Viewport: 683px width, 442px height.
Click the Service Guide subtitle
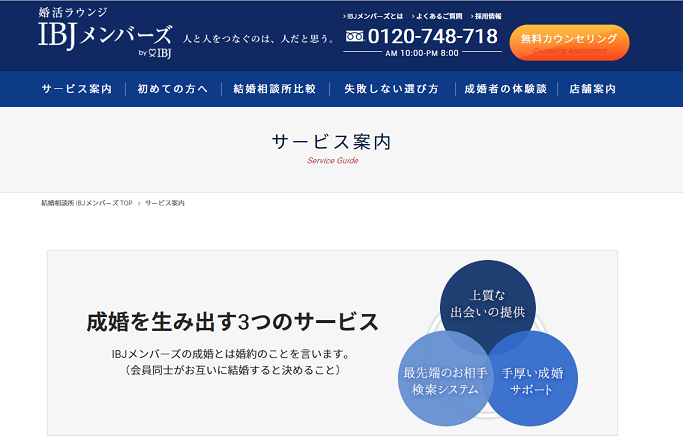coord(333,161)
